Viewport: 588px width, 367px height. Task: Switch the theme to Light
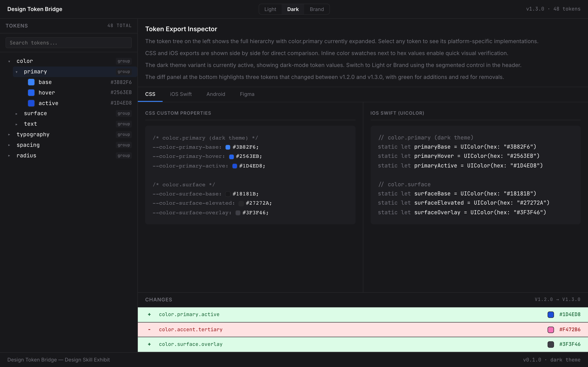coord(270,9)
